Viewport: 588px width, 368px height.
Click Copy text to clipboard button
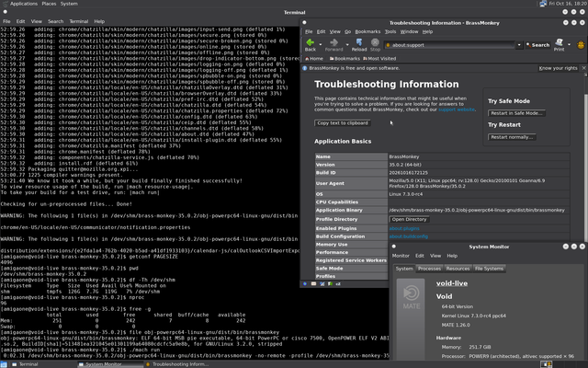(x=343, y=123)
